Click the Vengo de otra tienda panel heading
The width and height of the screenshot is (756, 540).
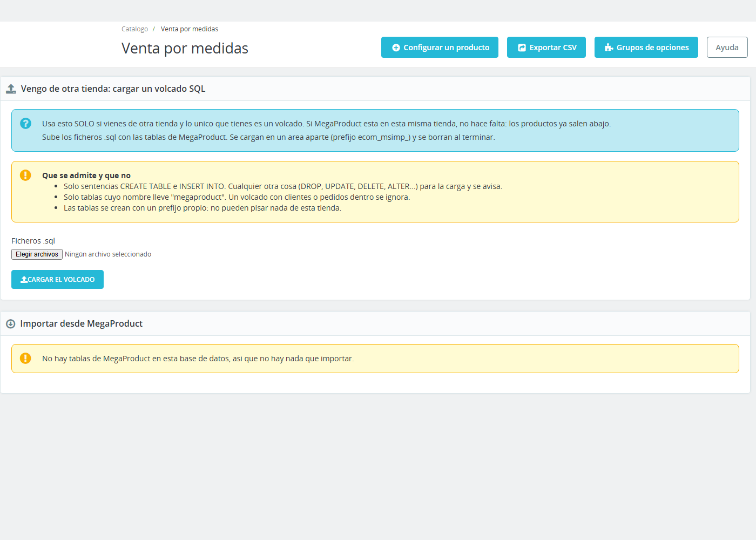(113, 89)
